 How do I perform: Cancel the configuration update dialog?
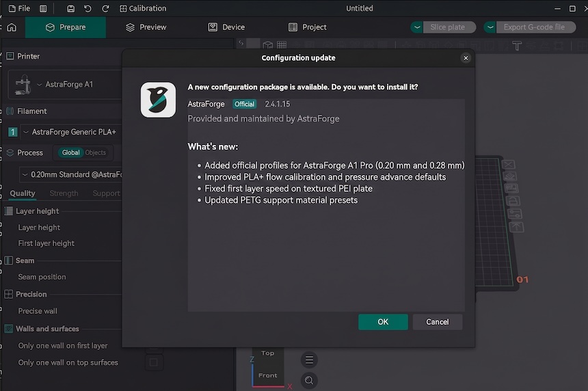point(438,322)
